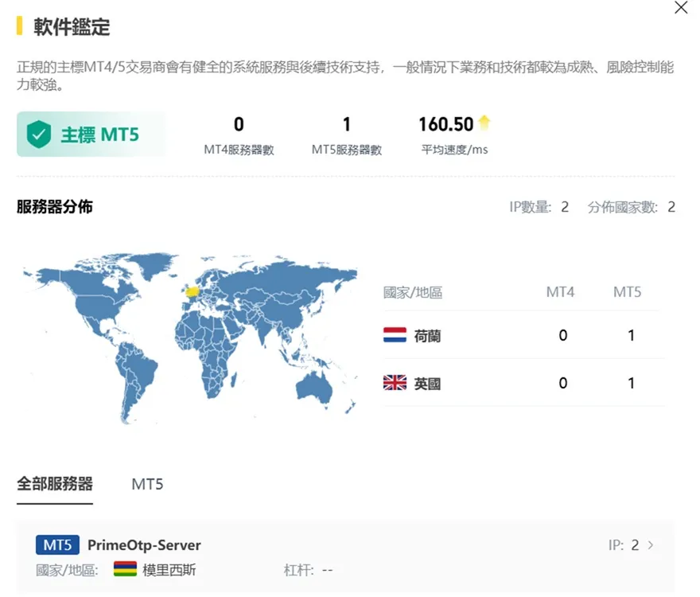
Task: Click the MT5 count for 荷蘭
Action: point(631,335)
